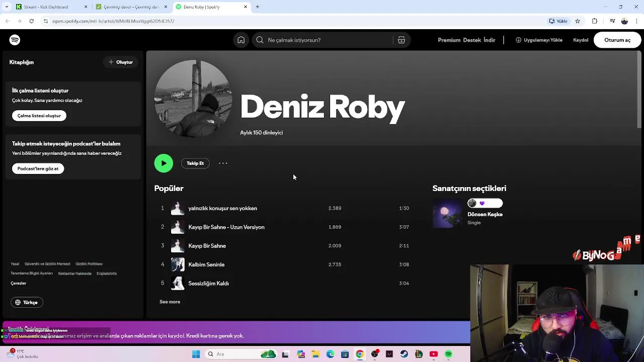Screen dimensions: 644x362
Task: Click Oturum aç login button
Action: coord(617,40)
